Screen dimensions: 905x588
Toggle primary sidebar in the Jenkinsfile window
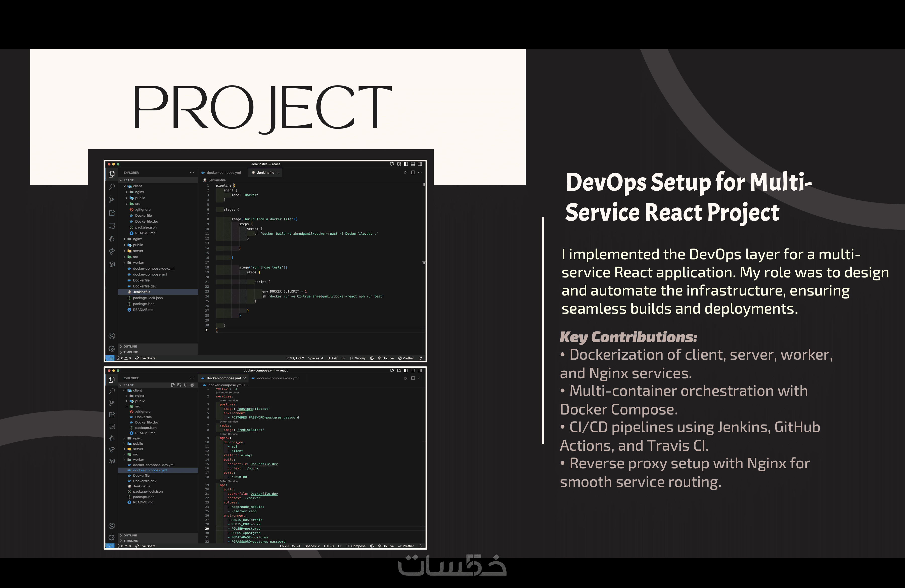click(406, 164)
